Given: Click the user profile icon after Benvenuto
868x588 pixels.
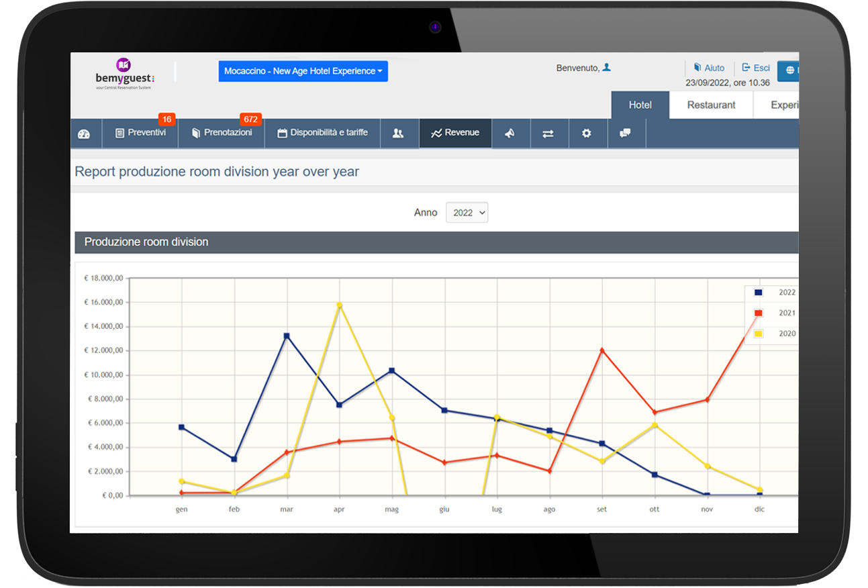Looking at the screenshot, I should pyautogui.click(x=606, y=67).
